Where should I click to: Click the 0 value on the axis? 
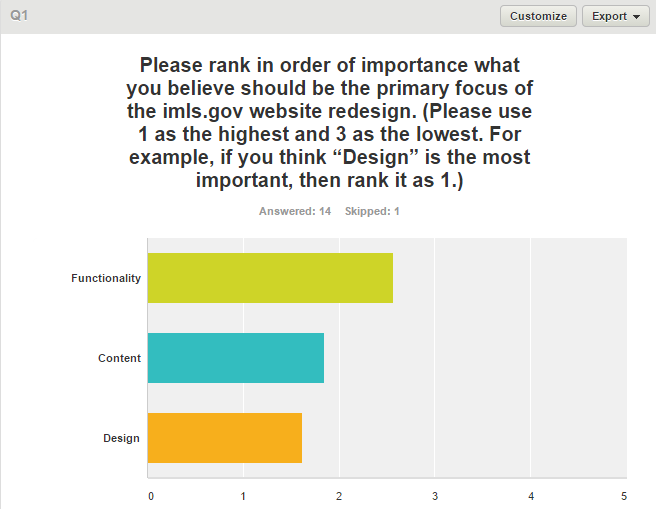pyautogui.click(x=151, y=495)
